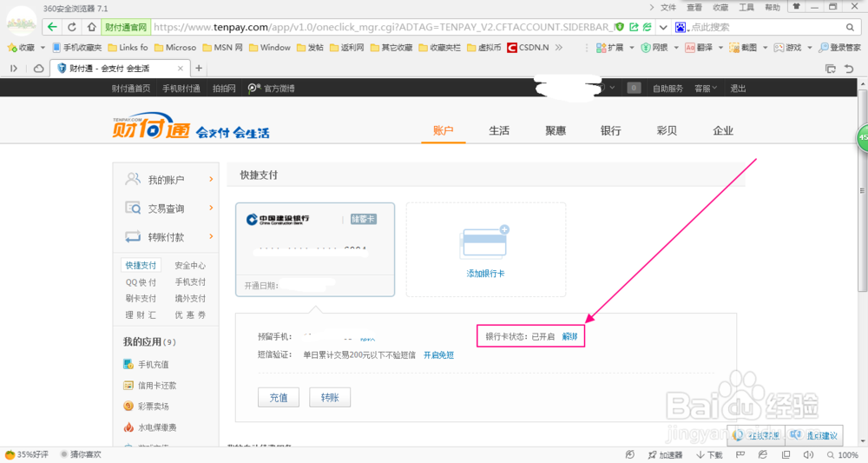Click the 100% zoom control
Screen dimensions: 868x463
(x=843, y=454)
